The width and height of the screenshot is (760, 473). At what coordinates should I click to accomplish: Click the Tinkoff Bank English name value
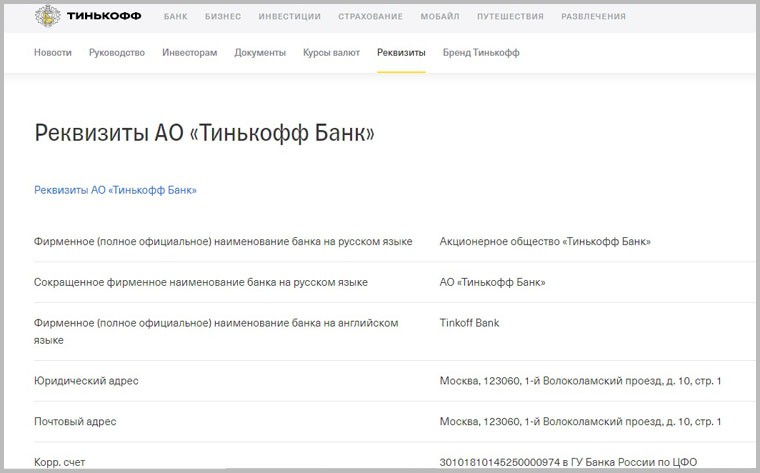coord(469,323)
